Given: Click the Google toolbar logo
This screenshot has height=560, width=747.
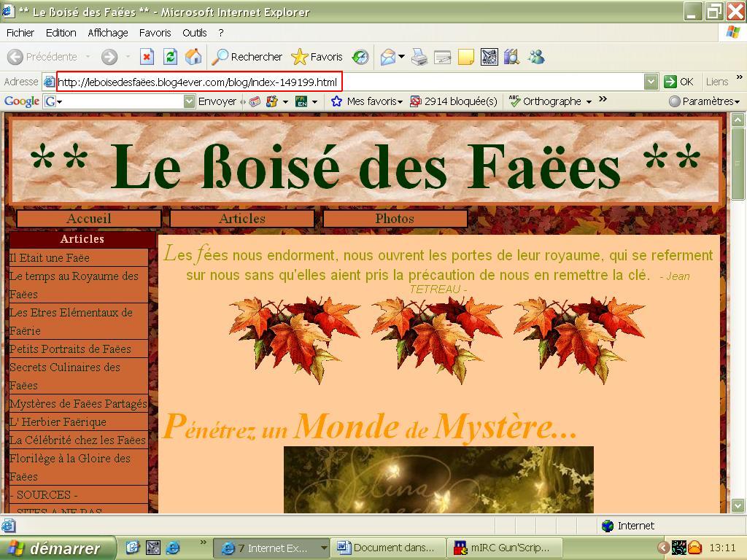Looking at the screenshot, I should pyautogui.click(x=21, y=101).
